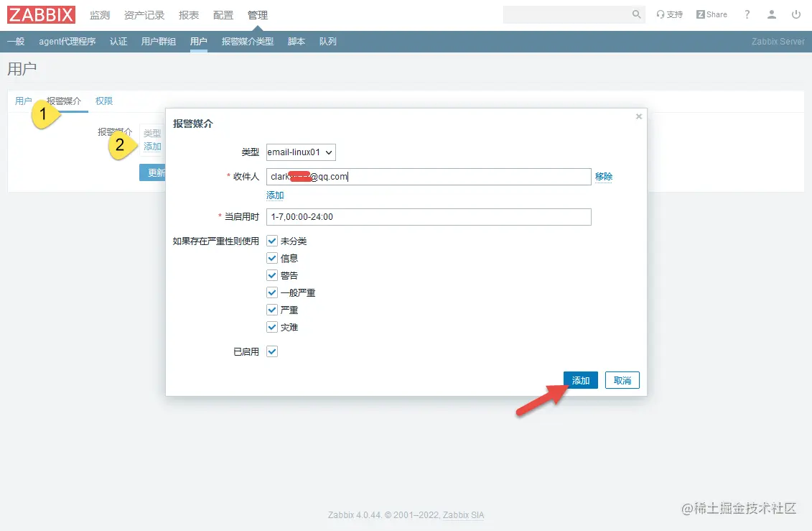Close the 报警媒介 dialog with the X

point(638,116)
